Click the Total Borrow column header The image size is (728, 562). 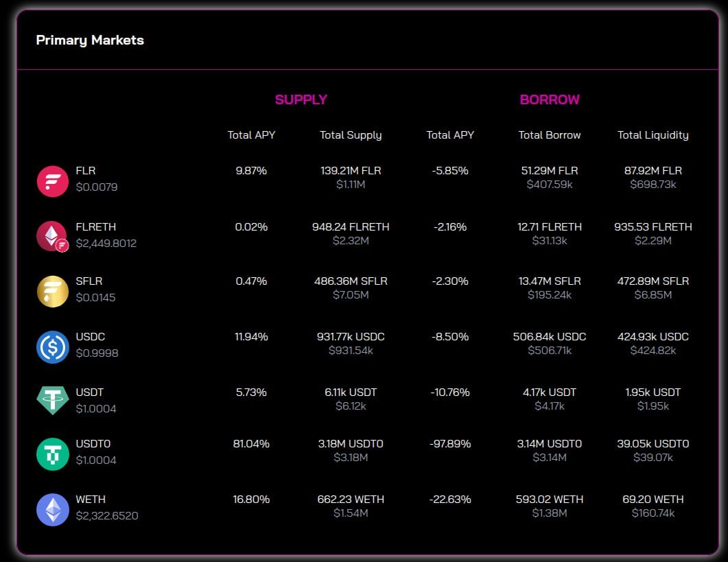coord(549,135)
